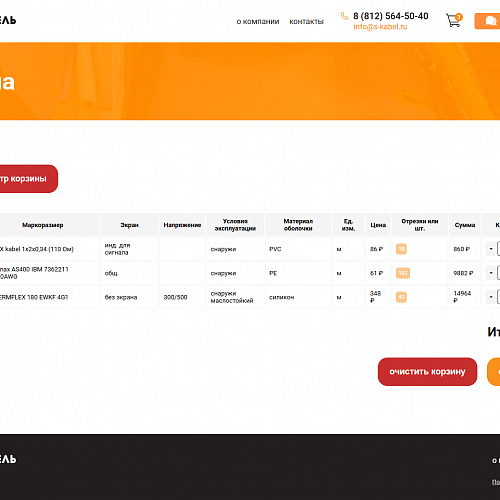Decrease quantity for EWKF 4G1 row

pos(491,297)
